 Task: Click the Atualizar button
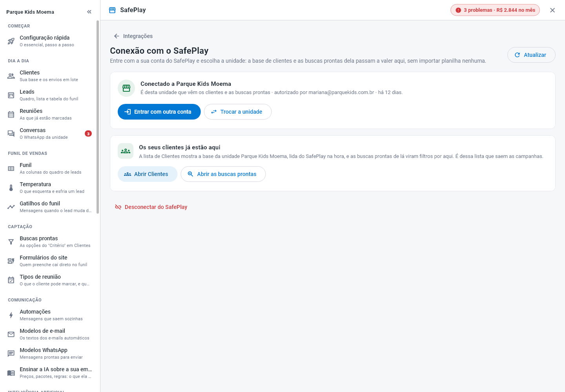click(531, 55)
